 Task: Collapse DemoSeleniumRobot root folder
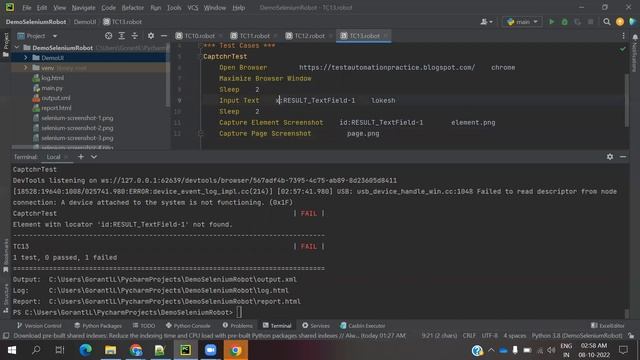tap(17, 48)
